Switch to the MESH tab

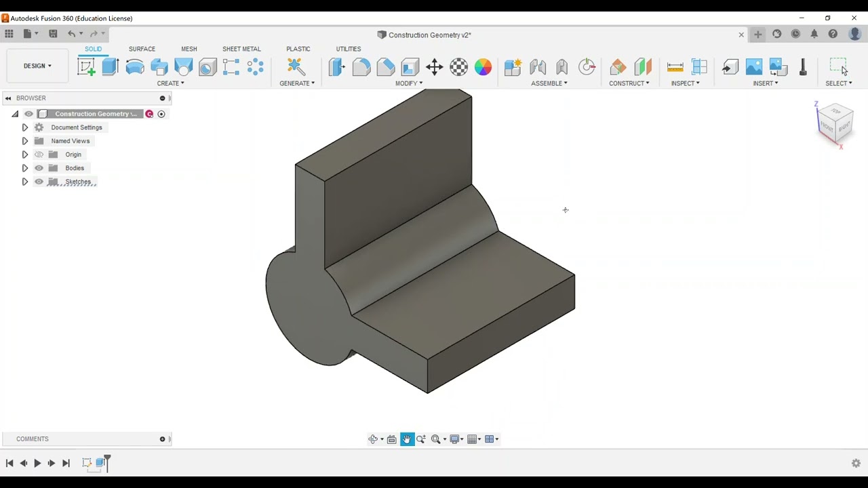189,49
